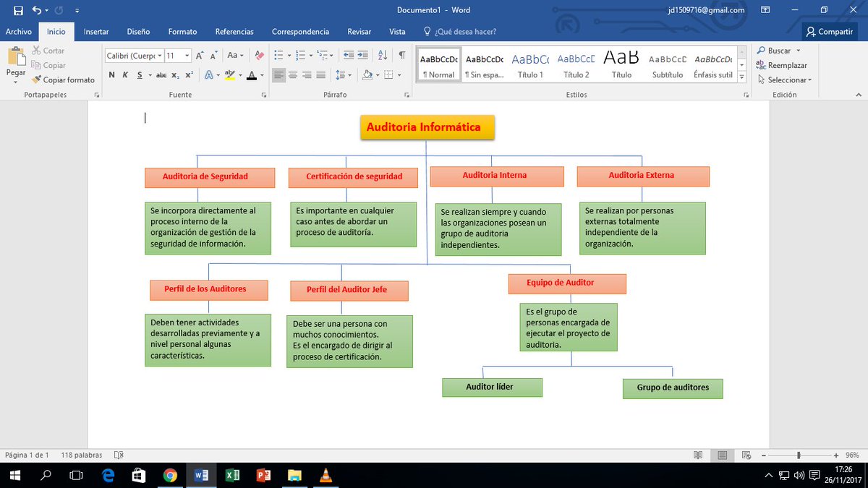Apply the Subtítulo style
868x488 pixels.
tap(667, 65)
